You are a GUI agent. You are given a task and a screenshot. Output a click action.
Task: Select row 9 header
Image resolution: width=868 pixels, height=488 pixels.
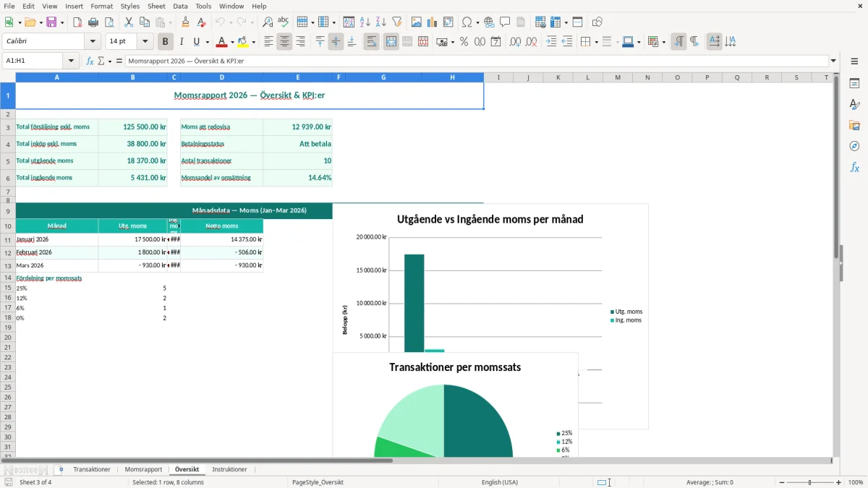pyautogui.click(x=7, y=211)
